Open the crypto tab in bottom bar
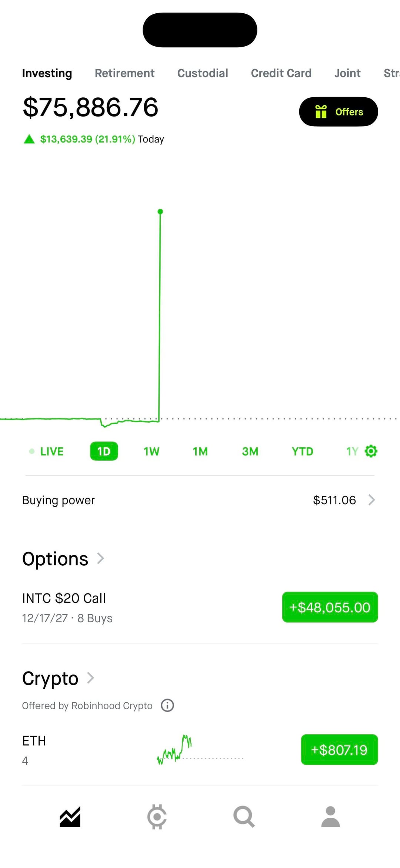The image size is (400, 868). point(157,817)
